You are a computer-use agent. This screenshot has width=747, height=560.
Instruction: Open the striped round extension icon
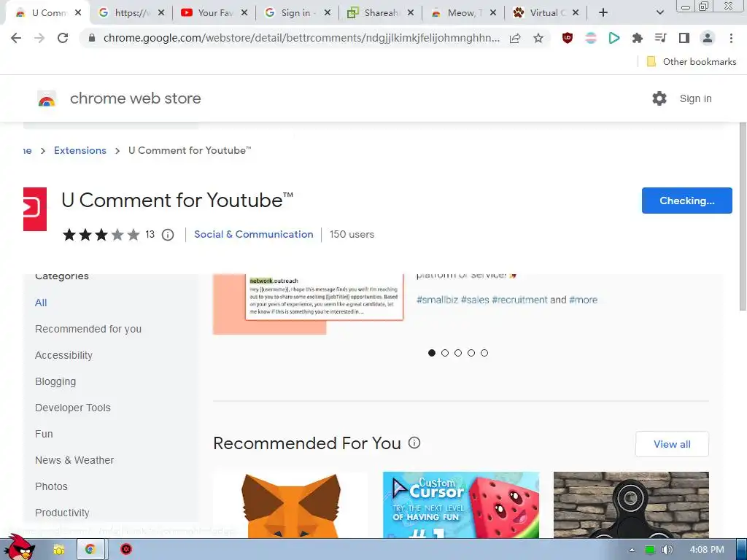tap(591, 38)
